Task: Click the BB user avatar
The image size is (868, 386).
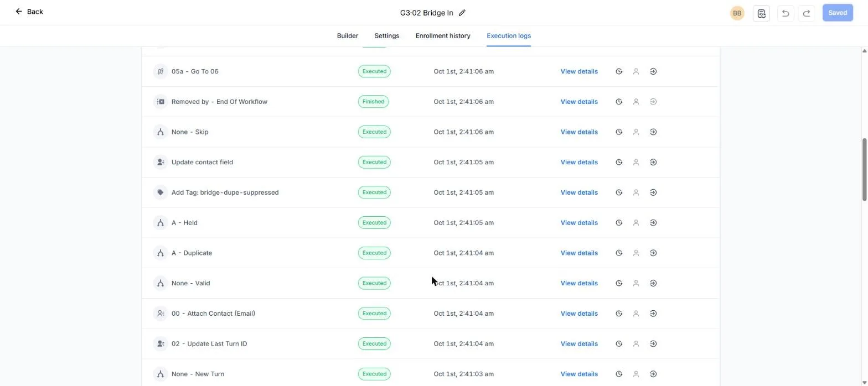Action: [737, 13]
